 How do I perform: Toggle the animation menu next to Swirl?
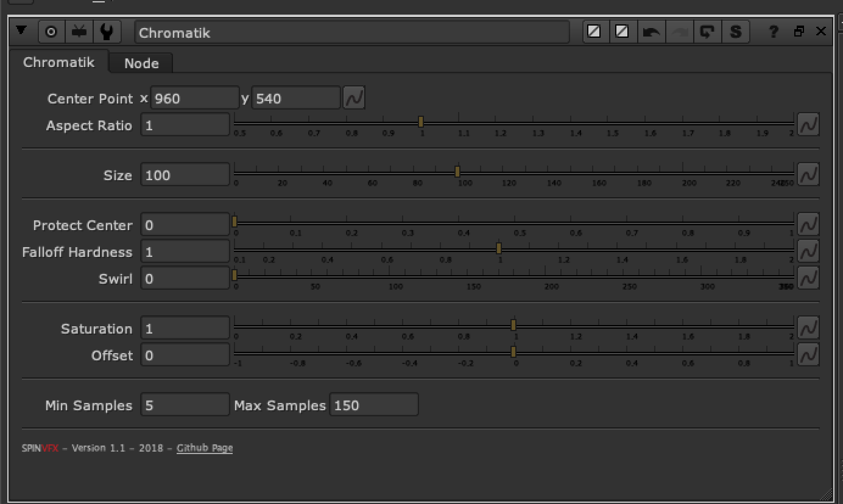808,278
